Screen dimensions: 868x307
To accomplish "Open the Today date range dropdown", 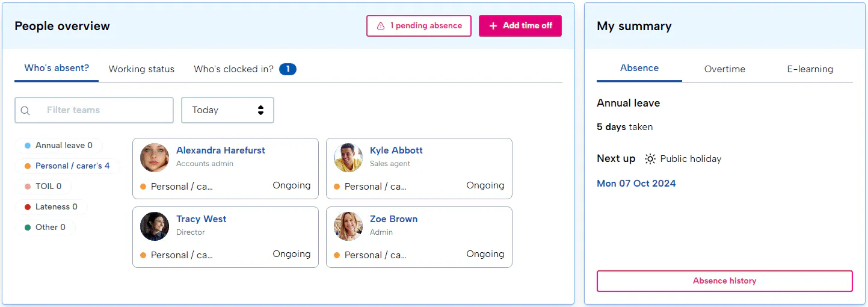I will pyautogui.click(x=227, y=110).
